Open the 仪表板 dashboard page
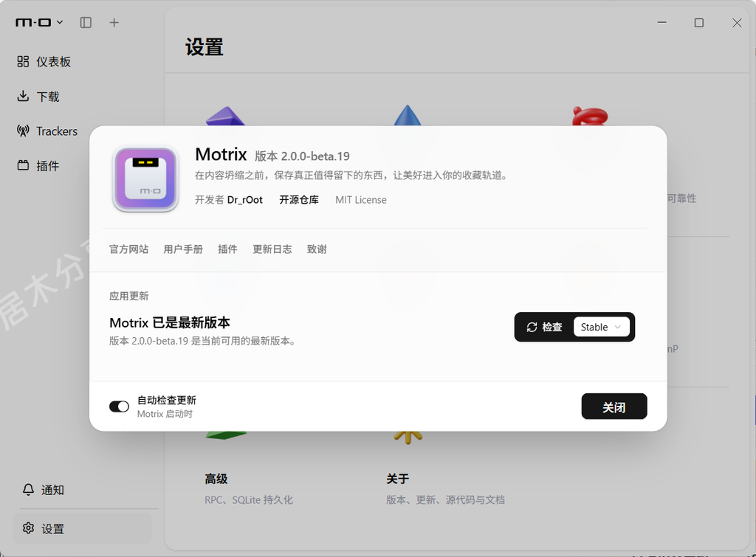The height and width of the screenshot is (557, 756). 44,62
